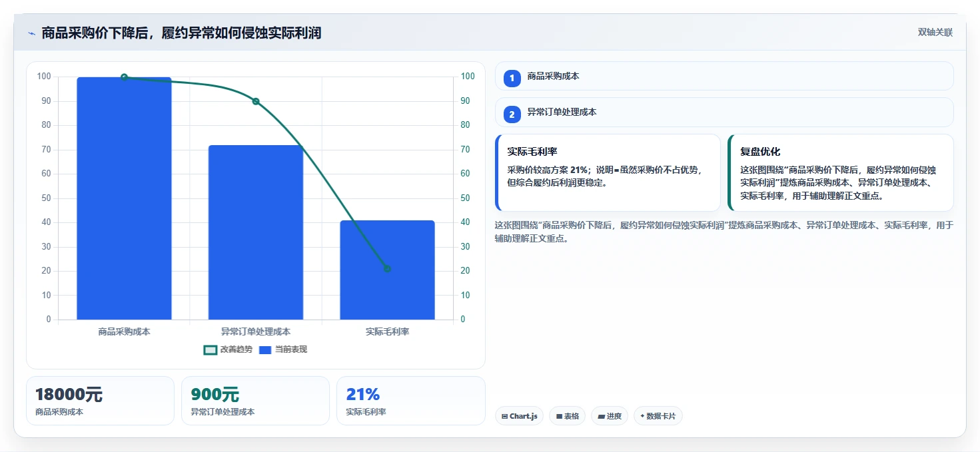
Task: Select the 商品采购成本 blue bar
Action: 124,198
